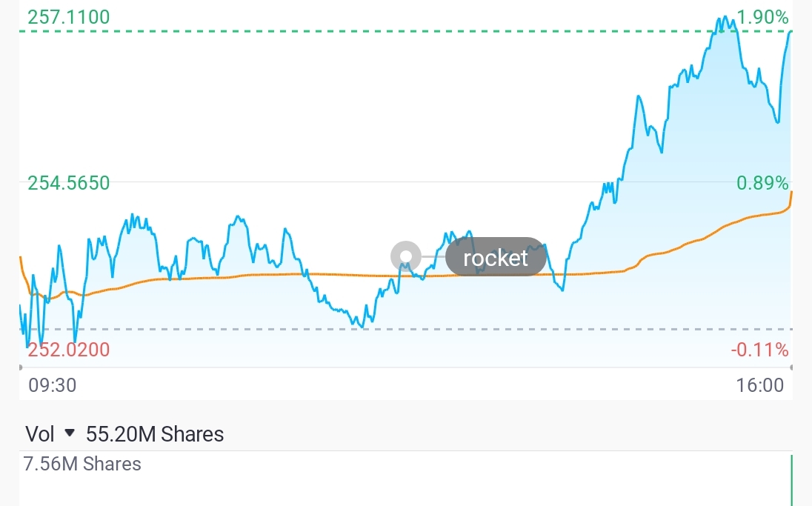Click the Vol indicator label

(39, 433)
